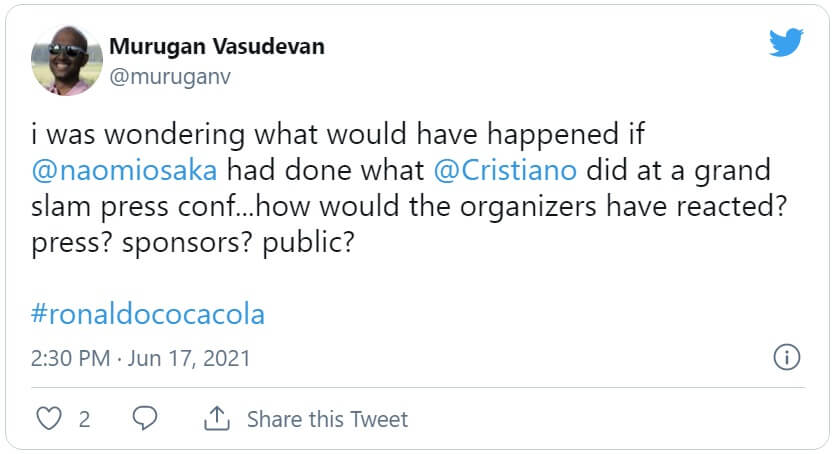Click the 2:30 PM time text
Image resolution: width=834 pixels, height=454 pixels.
pos(71,358)
